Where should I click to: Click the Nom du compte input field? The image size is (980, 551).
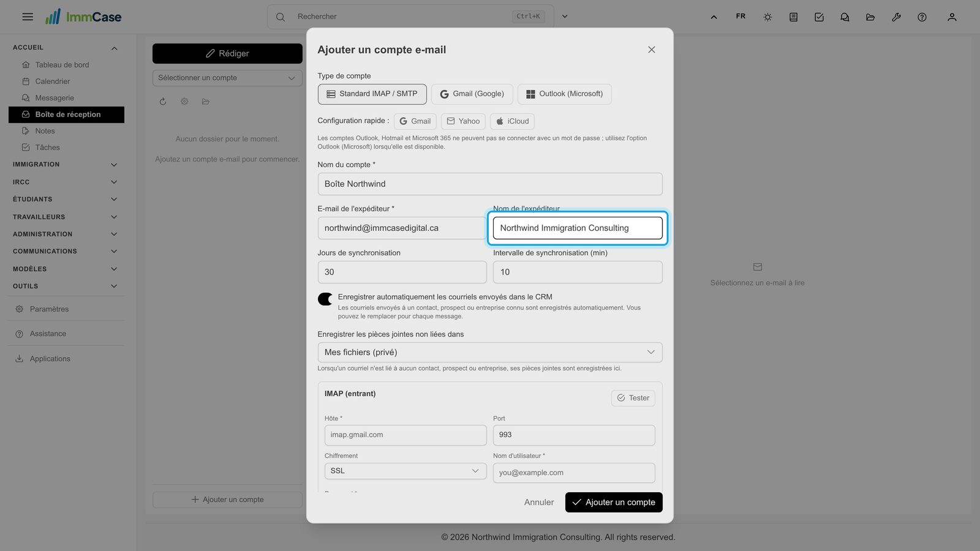490,184
